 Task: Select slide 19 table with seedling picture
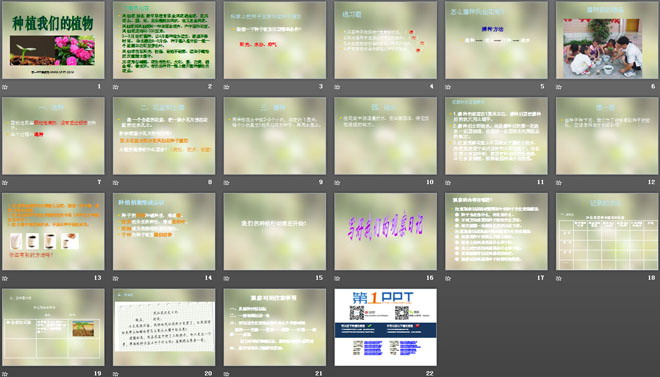click(x=53, y=327)
